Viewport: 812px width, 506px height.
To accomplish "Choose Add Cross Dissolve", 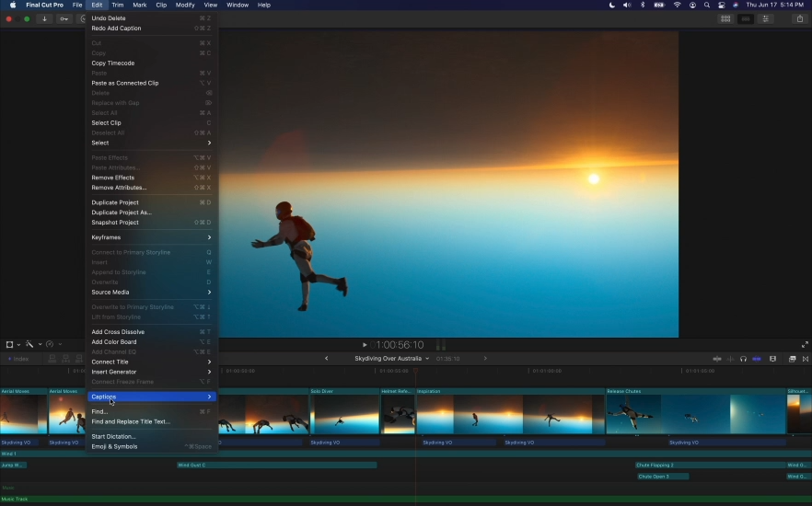I will click(x=151, y=331).
